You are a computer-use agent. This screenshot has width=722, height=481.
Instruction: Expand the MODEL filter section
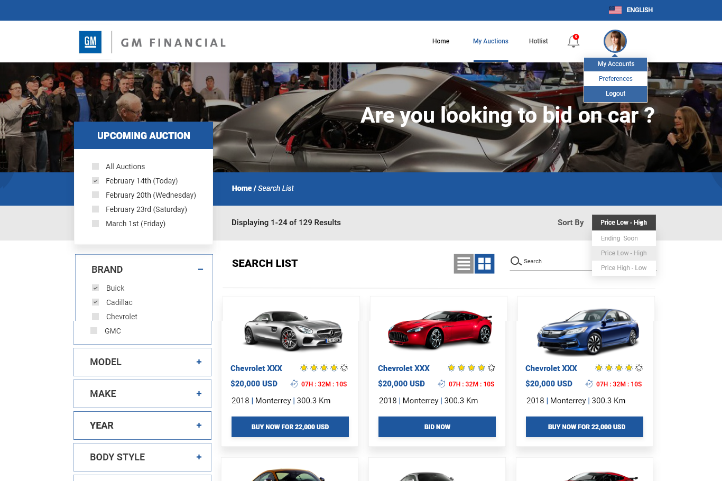pos(199,362)
